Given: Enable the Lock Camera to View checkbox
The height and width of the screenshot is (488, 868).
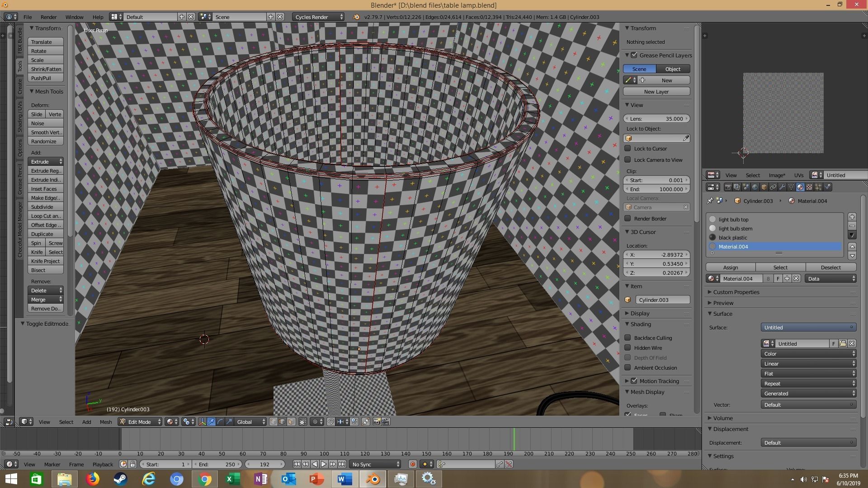Looking at the screenshot, I should pyautogui.click(x=627, y=160).
